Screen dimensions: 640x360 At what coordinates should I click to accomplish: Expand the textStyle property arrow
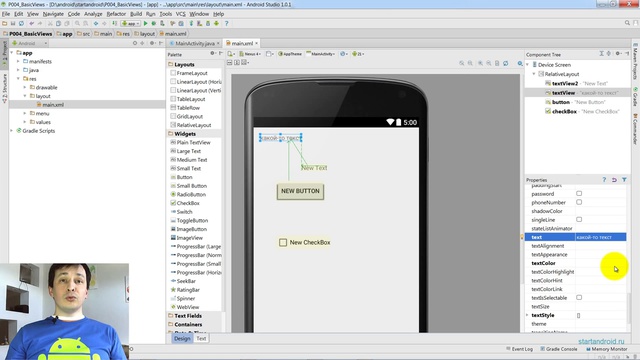point(527,315)
